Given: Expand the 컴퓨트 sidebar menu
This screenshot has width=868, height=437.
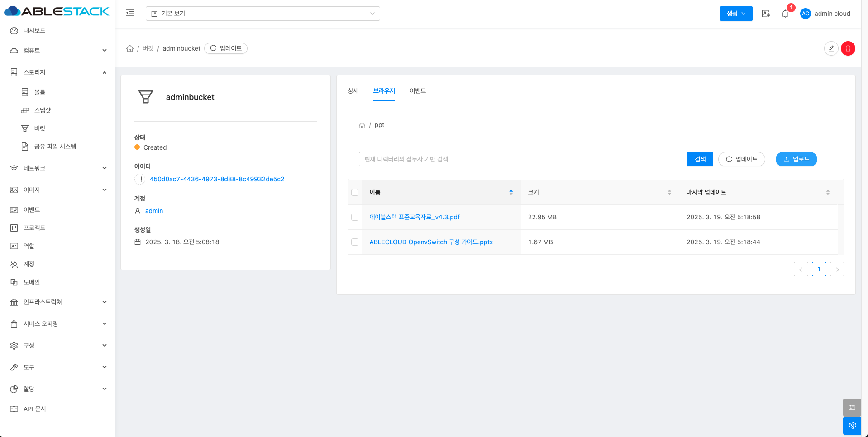Looking at the screenshot, I should click(58, 51).
